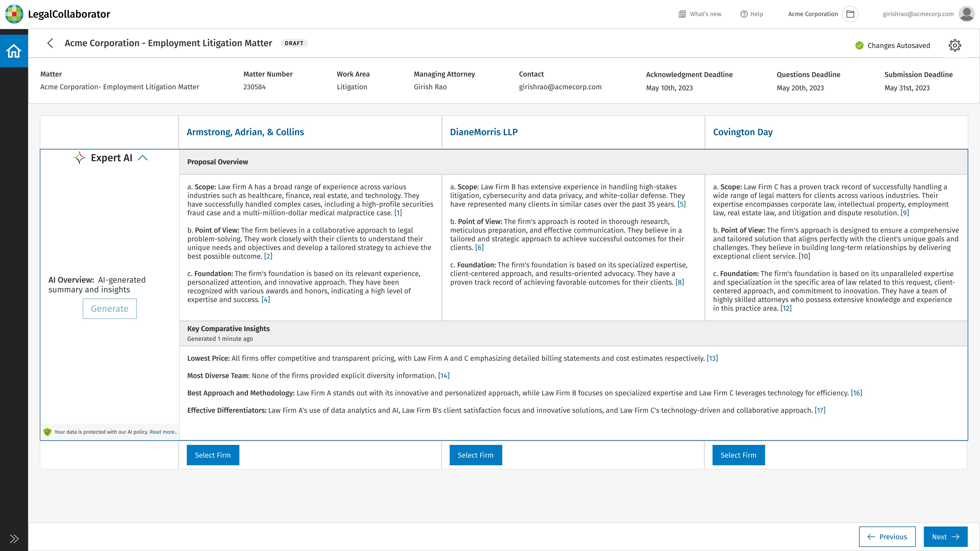Go to Next step

(x=945, y=537)
